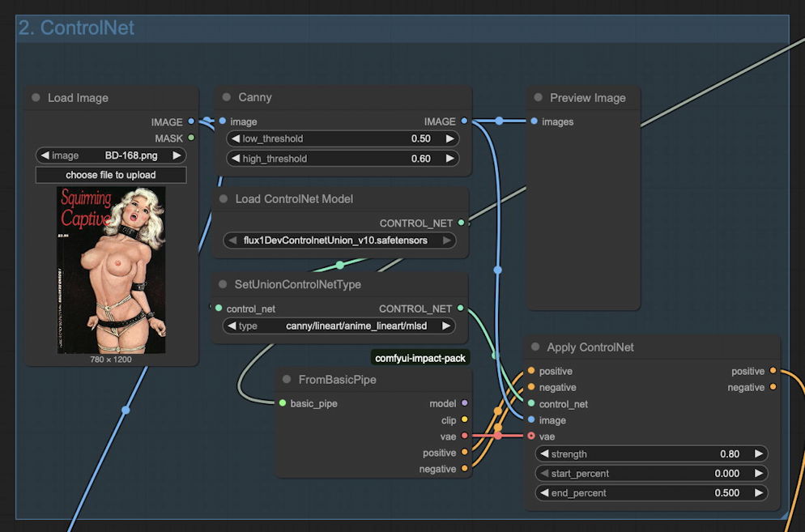Viewport: 805px width, 532px height.
Task: Decrease low_threshold with the left arrow
Action: pyautogui.click(x=233, y=138)
